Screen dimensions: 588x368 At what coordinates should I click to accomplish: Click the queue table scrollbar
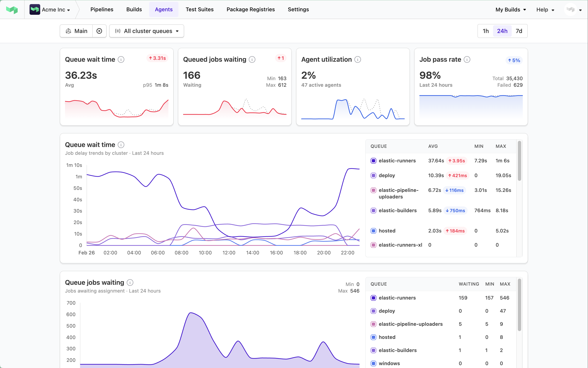point(519,161)
